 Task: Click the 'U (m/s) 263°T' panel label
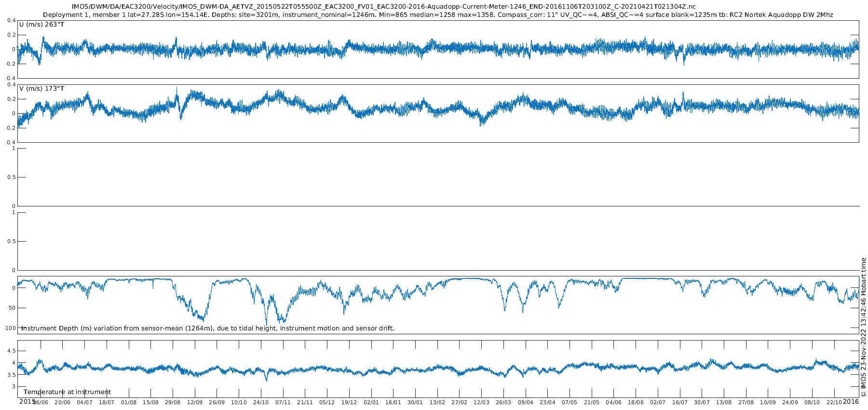point(41,24)
